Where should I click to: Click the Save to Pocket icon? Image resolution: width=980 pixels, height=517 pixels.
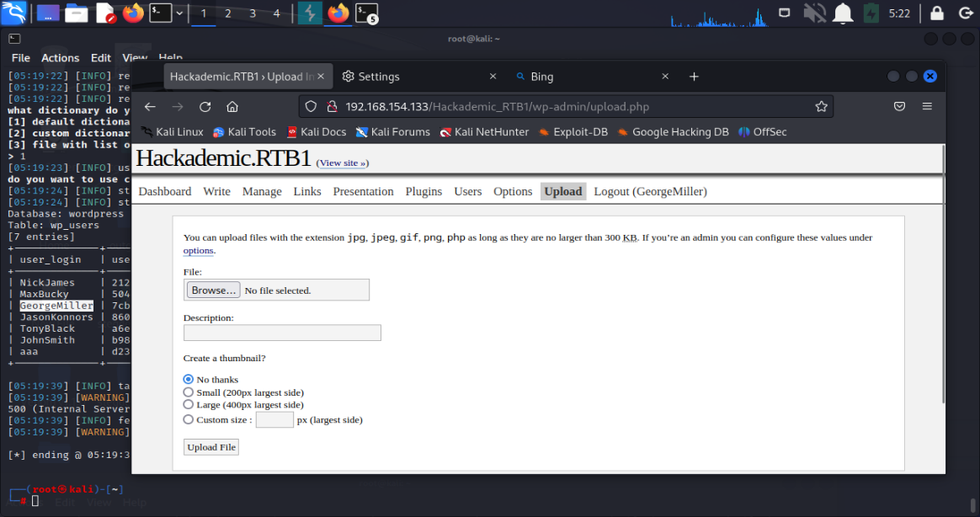coord(899,107)
